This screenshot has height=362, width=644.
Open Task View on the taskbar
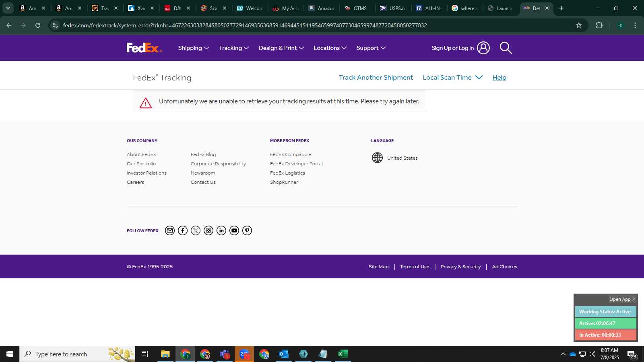(145, 354)
